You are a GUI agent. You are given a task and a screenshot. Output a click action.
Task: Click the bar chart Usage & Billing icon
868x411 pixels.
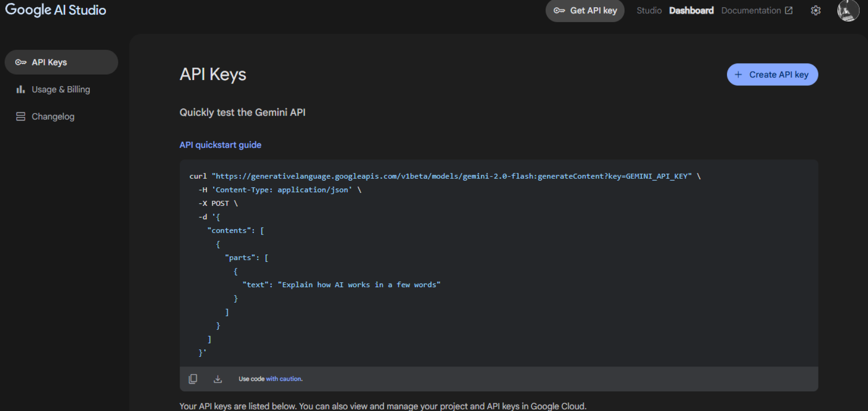point(21,89)
